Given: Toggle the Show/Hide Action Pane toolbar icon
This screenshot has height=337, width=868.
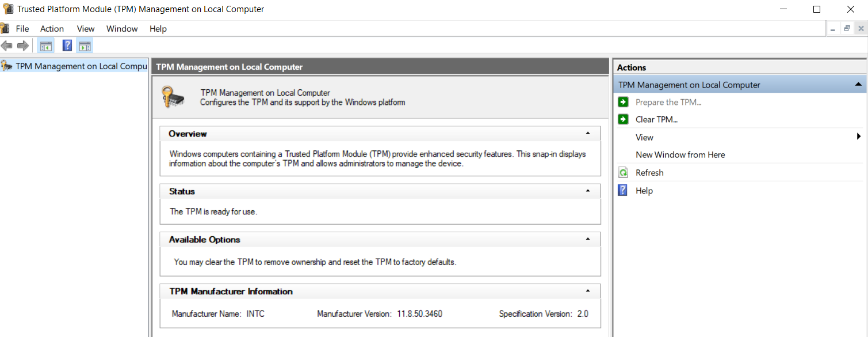Looking at the screenshot, I should tap(85, 46).
